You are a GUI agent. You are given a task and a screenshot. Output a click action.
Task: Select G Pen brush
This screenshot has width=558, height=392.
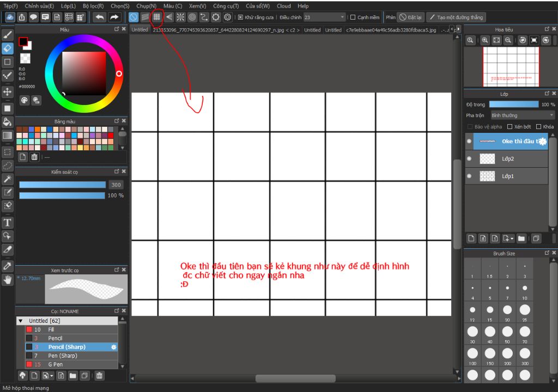click(71, 364)
